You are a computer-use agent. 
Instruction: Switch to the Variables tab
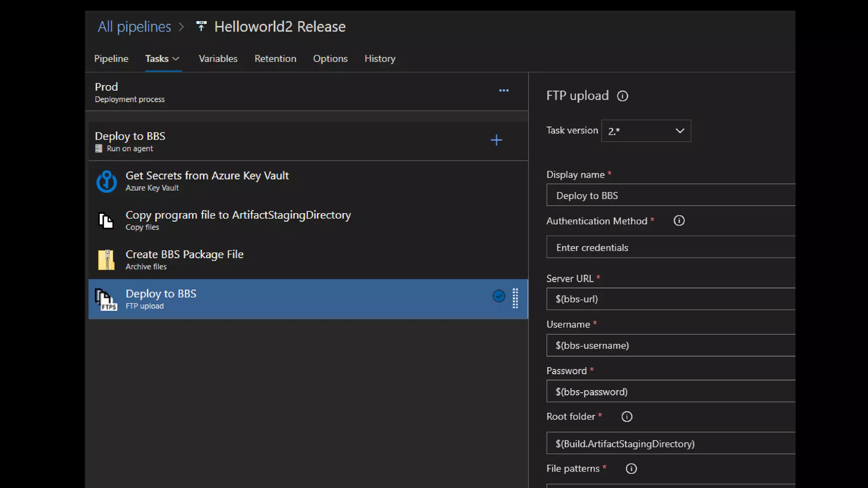click(218, 59)
